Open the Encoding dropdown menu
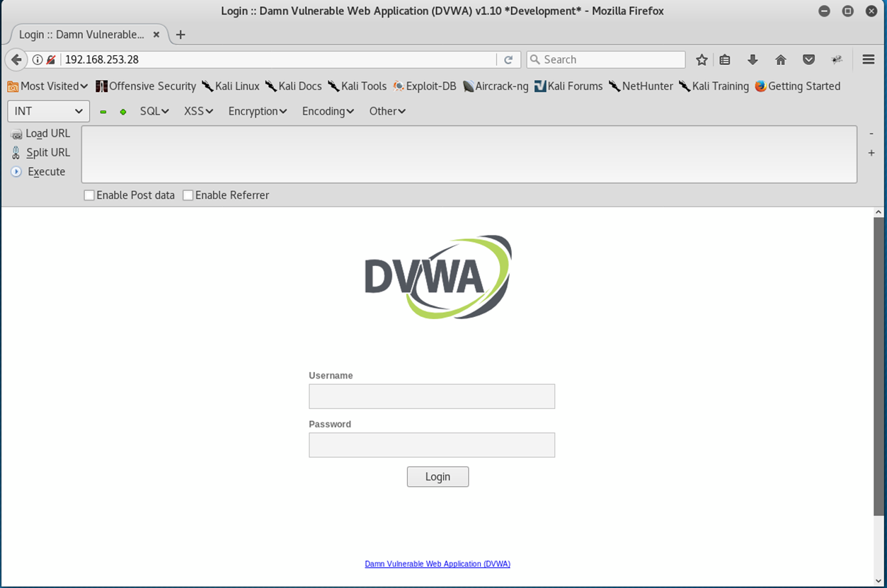887x588 pixels. [328, 111]
